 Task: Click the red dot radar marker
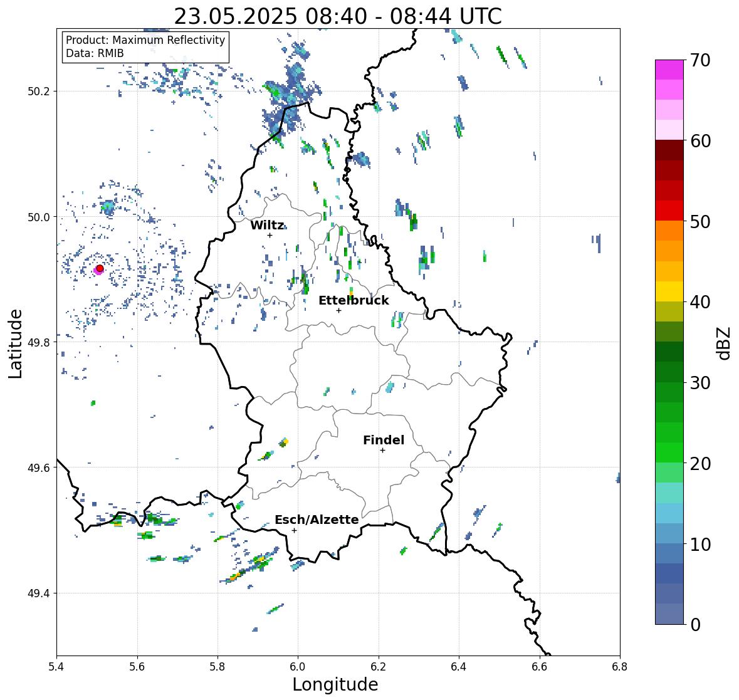pyautogui.click(x=100, y=268)
